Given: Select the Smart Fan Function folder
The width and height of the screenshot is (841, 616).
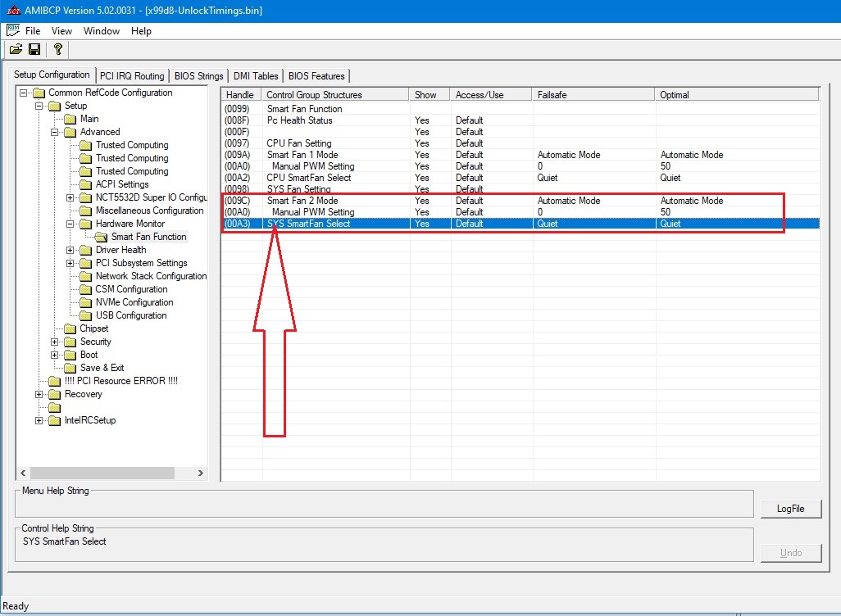Looking at the screenshot, I should click(148, 237).
